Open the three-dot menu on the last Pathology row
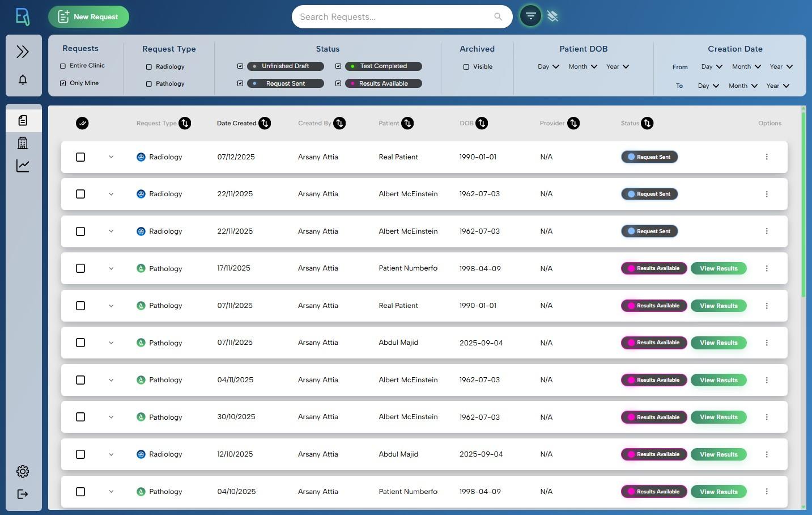The image size is (812, 515). point(767,492)
